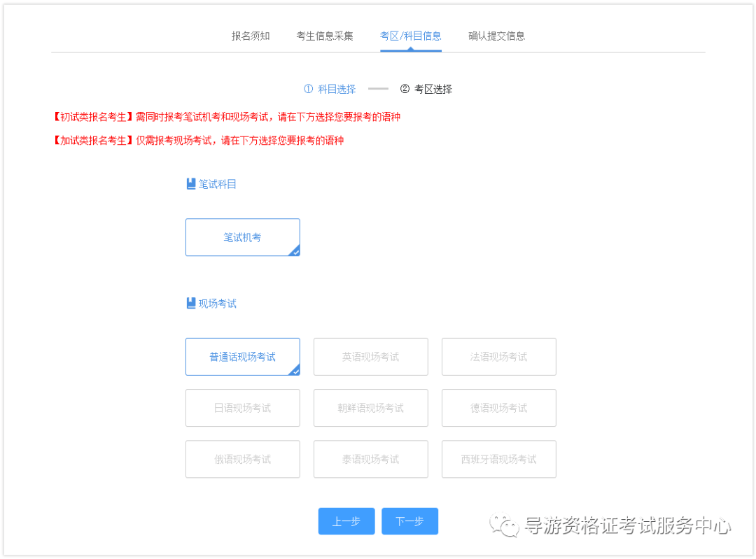
Task: Select 泰语现场考试 option
Action: click(371, 459)
